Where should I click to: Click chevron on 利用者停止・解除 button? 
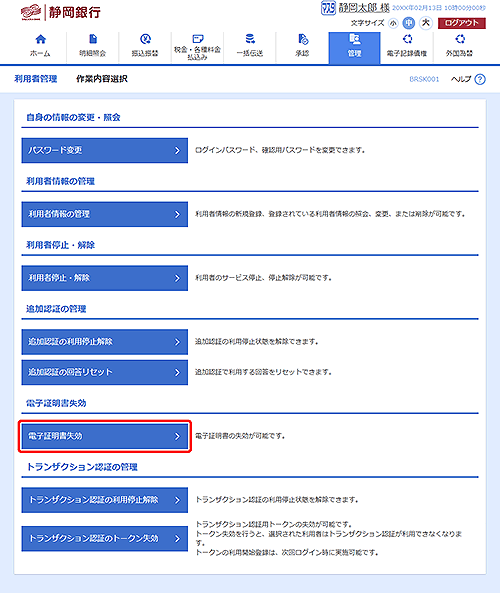pos(177,278)
